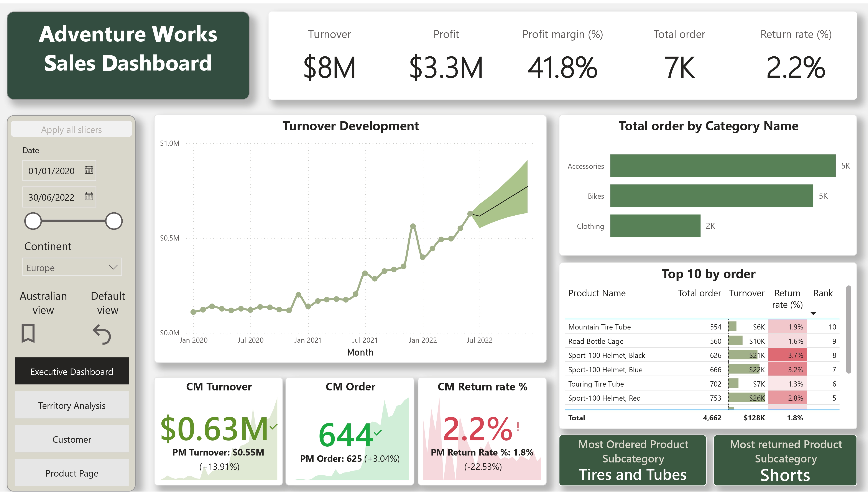
Task: Click the start date field 01/01/2020
Action: point(59,170)
